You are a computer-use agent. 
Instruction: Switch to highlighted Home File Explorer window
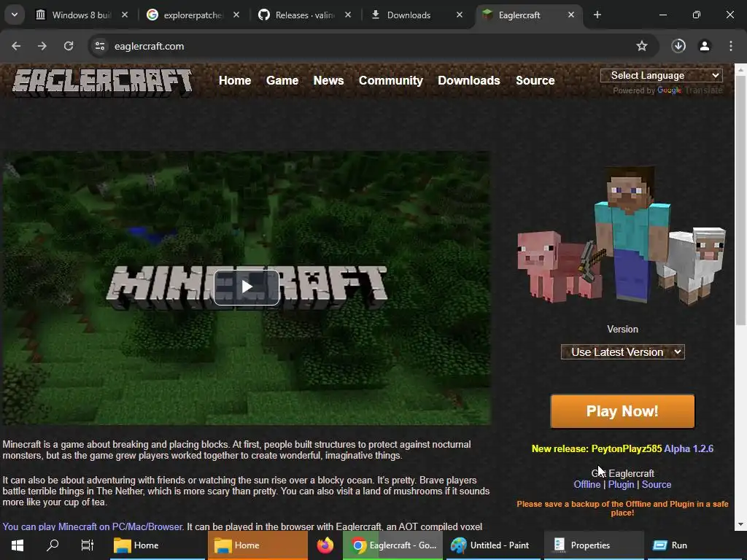(x=258, y=545)
